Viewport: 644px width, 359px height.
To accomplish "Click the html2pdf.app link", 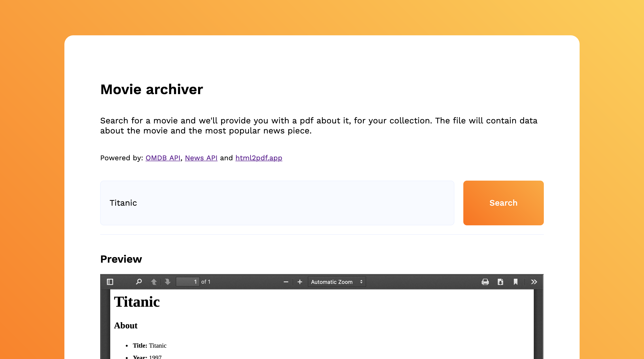I will 258,158.
